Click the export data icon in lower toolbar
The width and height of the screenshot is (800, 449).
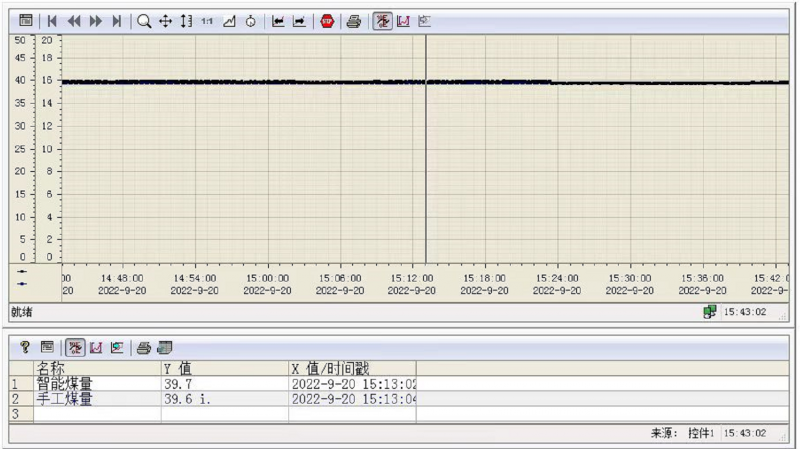click(164, 348)
